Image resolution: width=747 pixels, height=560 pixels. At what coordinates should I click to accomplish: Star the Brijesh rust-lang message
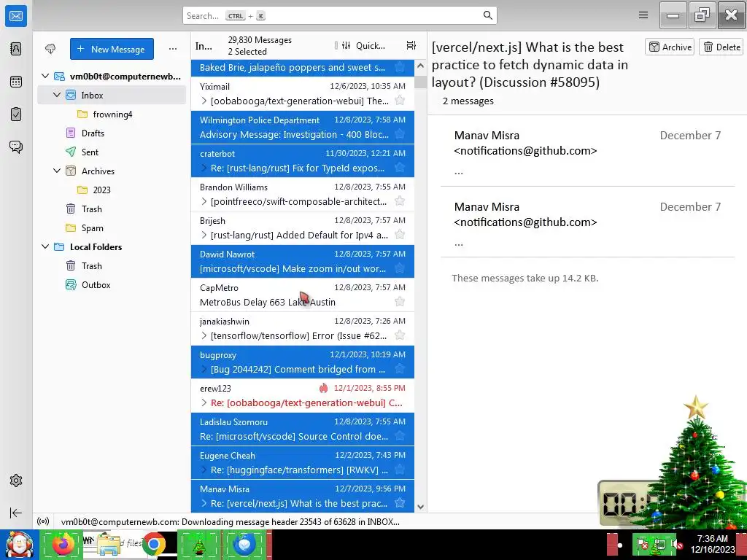pos(400,235)
